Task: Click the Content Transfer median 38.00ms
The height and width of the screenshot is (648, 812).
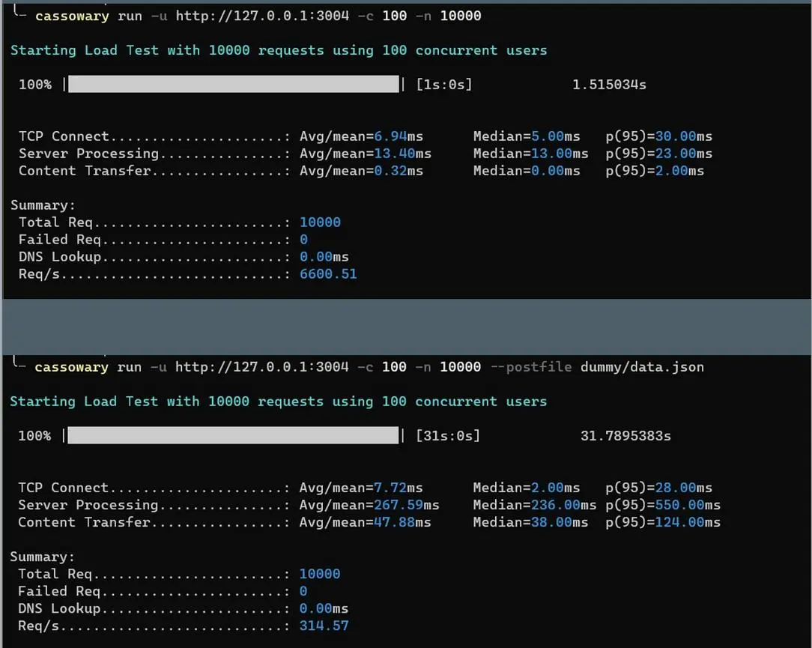Action: (x=560, y=521)
